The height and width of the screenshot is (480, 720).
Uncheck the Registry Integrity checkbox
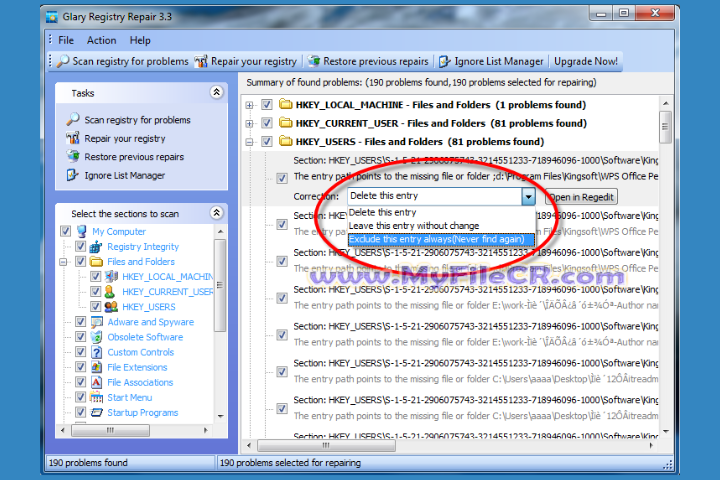pos(81,246)
